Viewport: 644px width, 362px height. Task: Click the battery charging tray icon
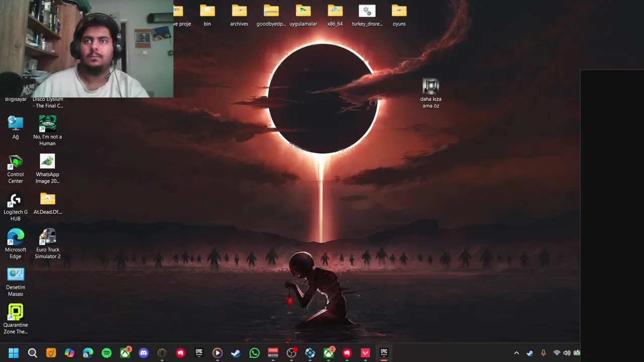[x=577, y=353]
